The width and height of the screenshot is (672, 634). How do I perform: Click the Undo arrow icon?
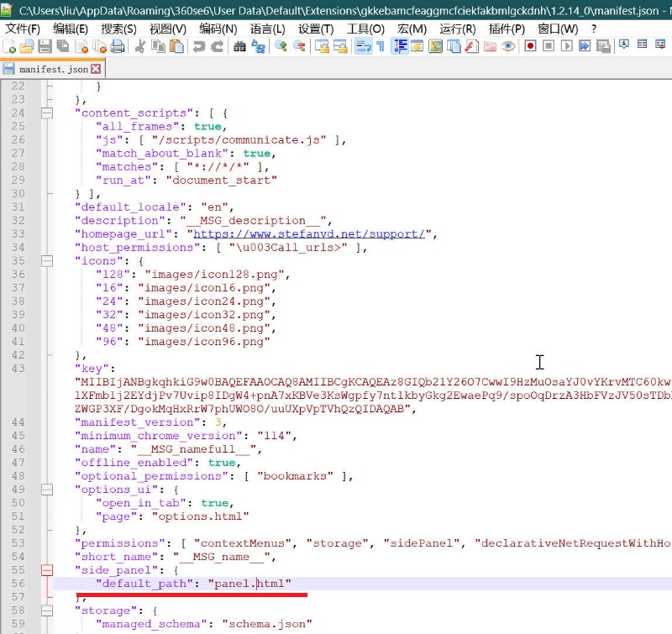pyautogui.click(x=198, y=47)
